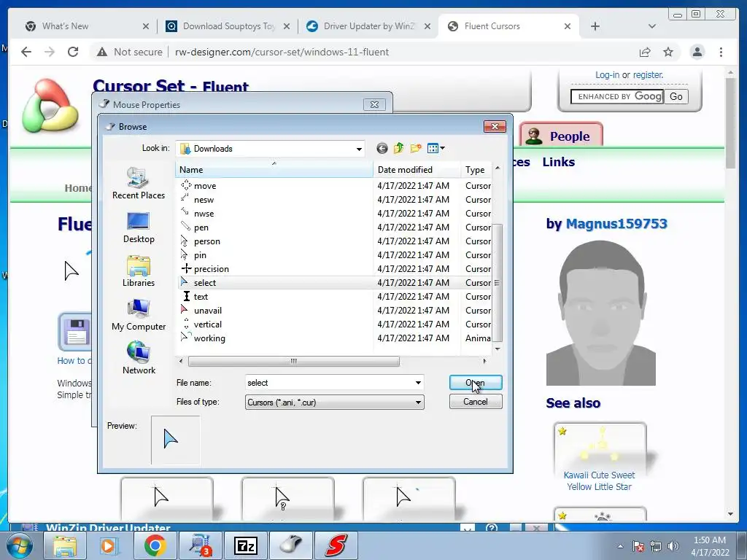This screenshot has width=747, height=560.
Task: Go back to last folder visited in Browse dialog
Action: pyautogui.click(x=382, y=149)
